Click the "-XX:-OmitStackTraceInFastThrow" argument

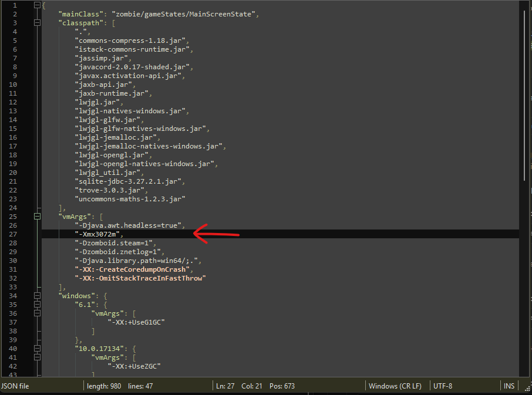click(x=140, y=278)
